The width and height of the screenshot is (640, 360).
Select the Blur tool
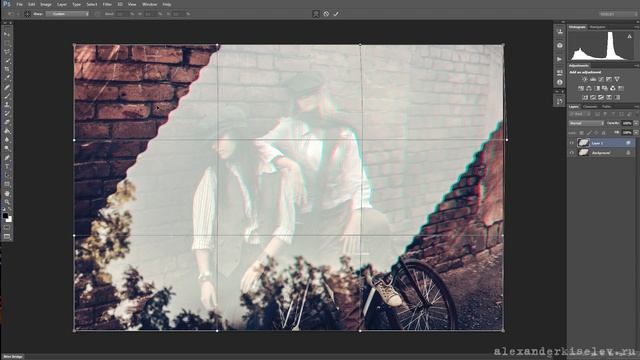tap(7, 140)
